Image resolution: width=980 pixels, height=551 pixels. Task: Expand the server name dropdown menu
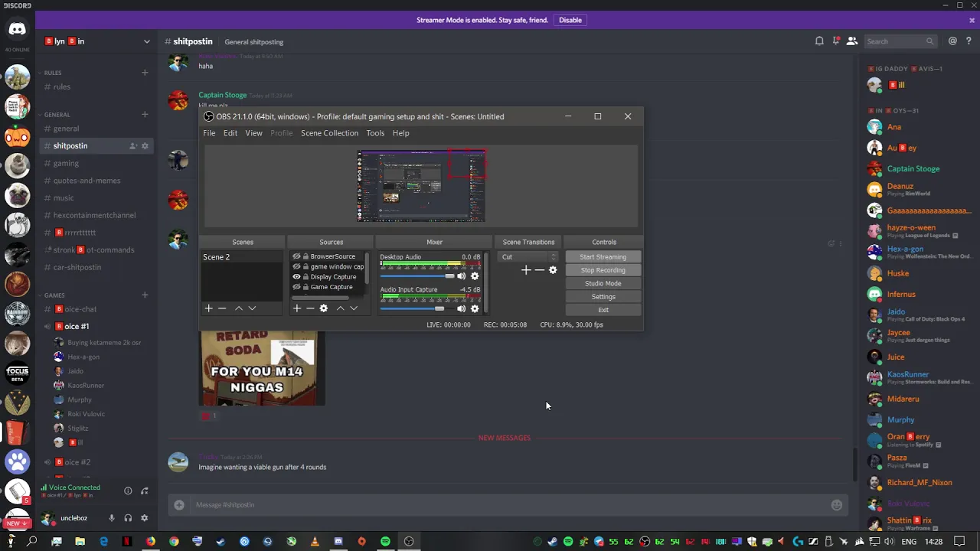click(146, 41)
